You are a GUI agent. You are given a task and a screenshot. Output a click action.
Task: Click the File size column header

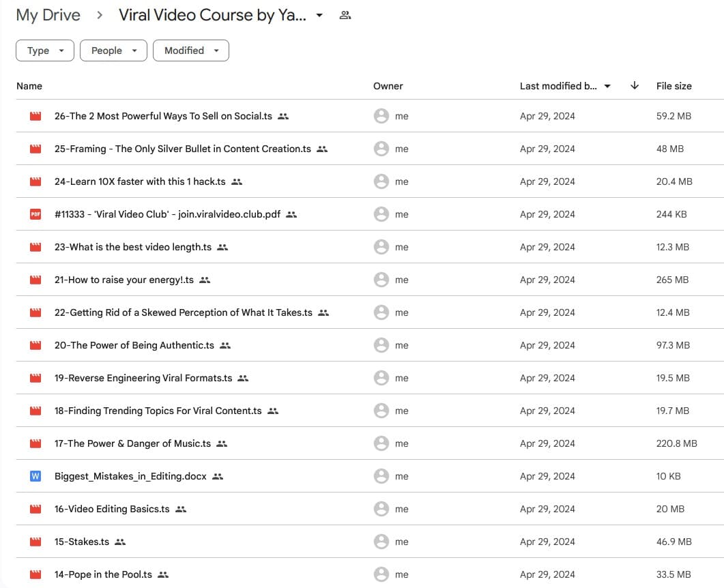point(674,86)
